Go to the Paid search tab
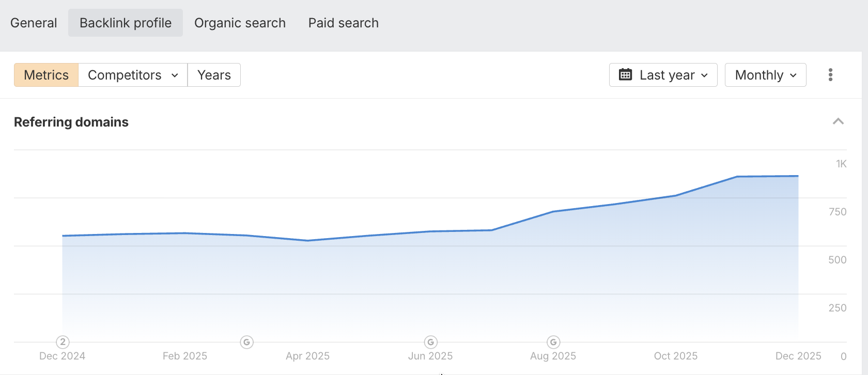 coord(343,23)
